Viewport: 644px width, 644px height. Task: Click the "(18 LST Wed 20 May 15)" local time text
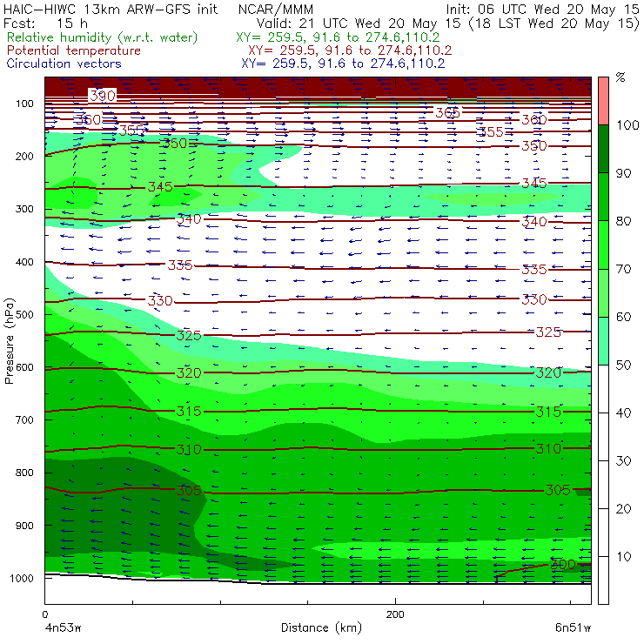pyautogui.click(x=554, y=23)
